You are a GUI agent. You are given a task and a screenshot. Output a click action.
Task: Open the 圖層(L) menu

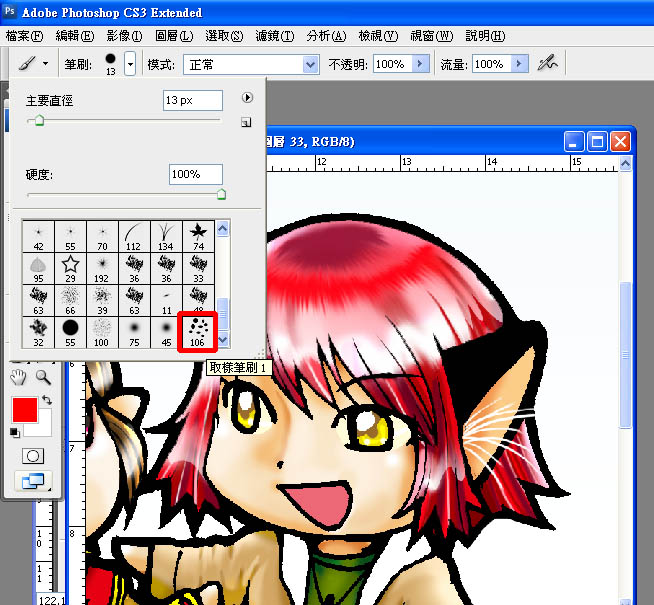tap(174, 36)
